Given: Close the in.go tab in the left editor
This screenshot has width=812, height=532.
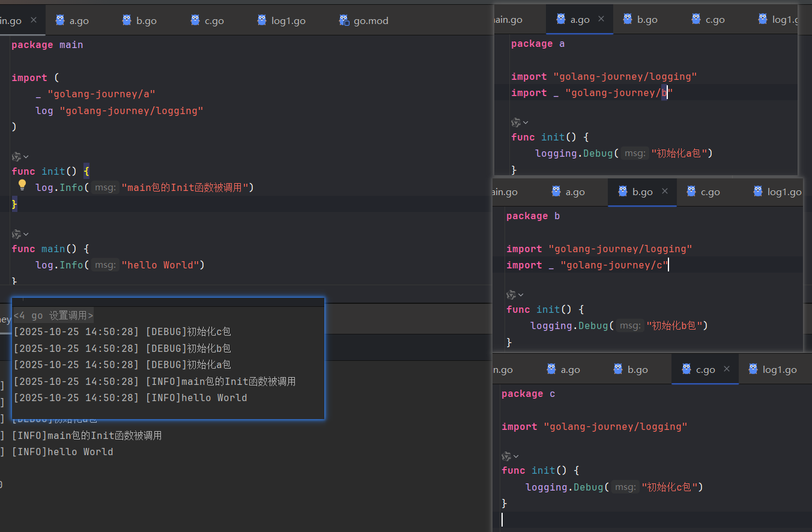Looking at the screenshot, I should (34, 20).
